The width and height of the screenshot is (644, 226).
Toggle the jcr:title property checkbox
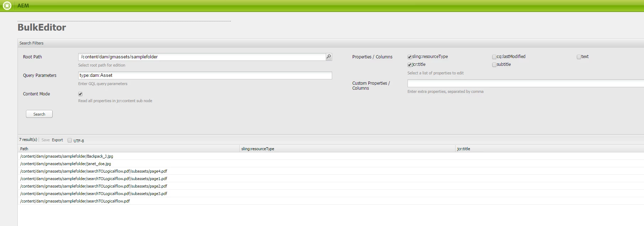(409, 65)
